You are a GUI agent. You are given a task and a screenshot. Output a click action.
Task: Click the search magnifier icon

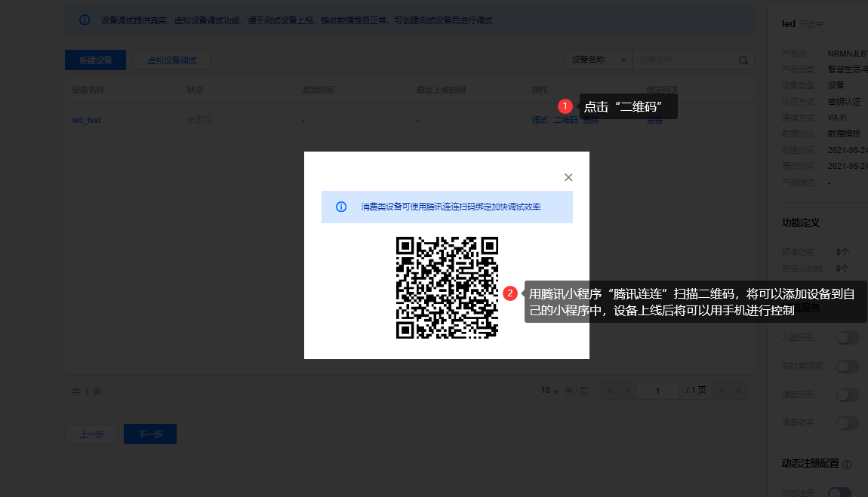pos(743,60)
